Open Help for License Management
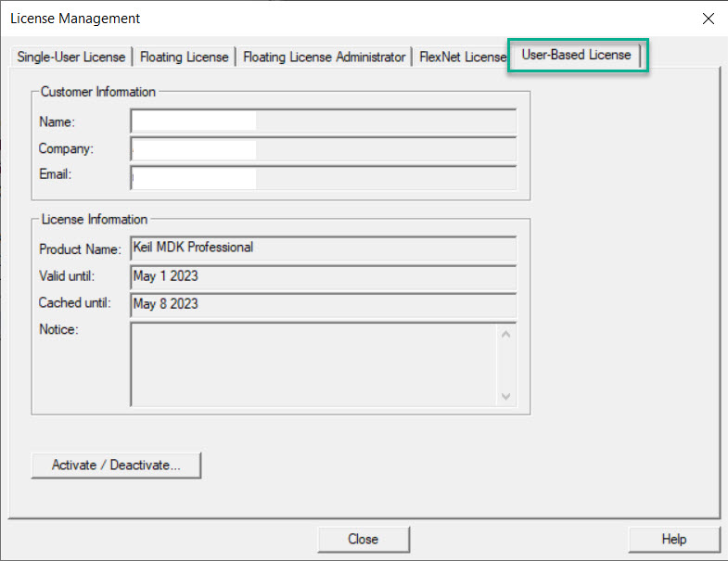The image size is (728, 561). click(x=673, y=539)
